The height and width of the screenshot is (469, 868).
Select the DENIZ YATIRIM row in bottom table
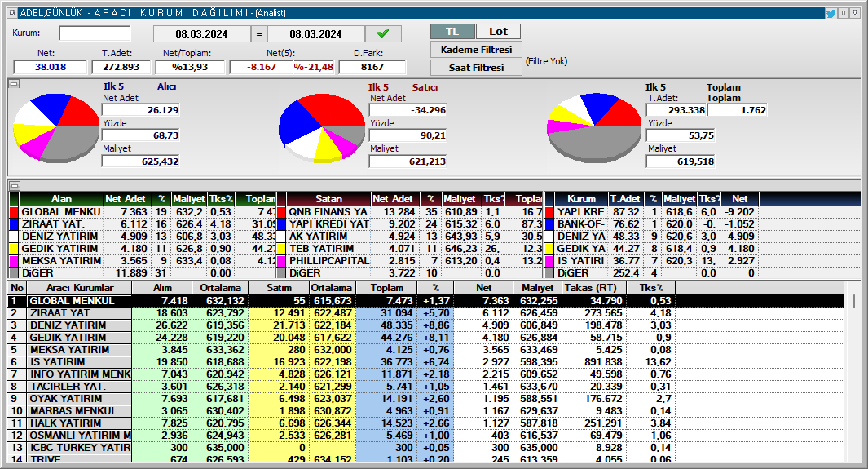coord(425,325)
